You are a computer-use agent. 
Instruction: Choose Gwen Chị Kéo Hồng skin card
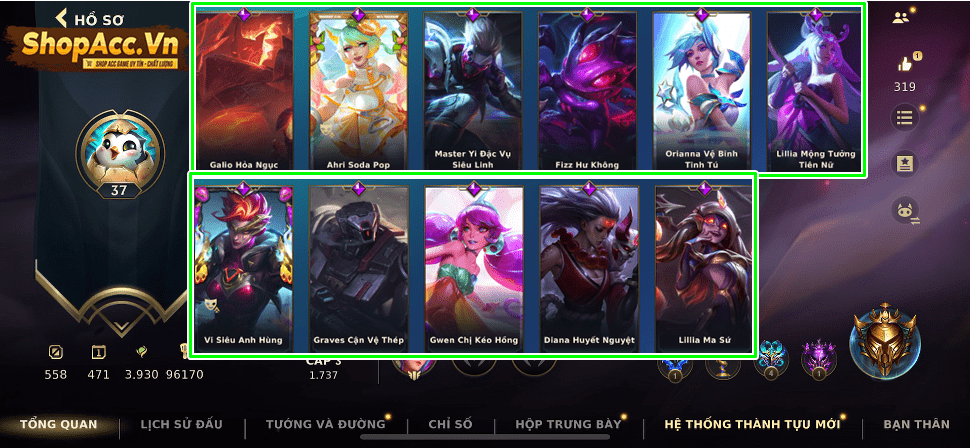474,267
